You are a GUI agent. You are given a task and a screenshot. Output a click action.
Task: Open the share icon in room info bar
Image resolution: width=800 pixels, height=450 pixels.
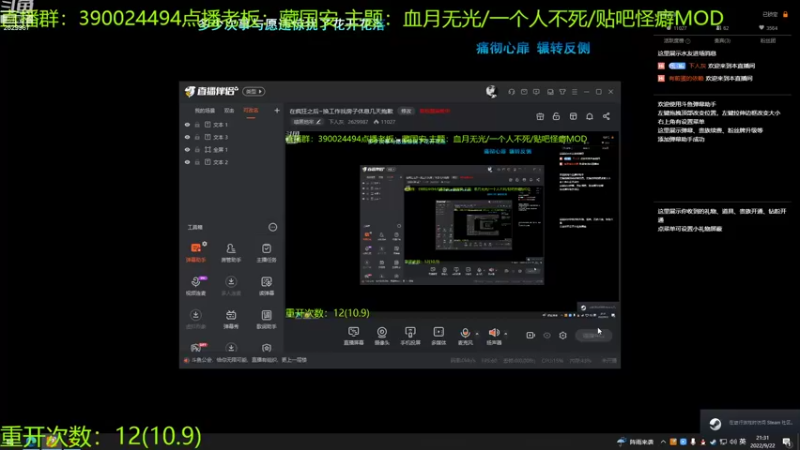pyautogui.click(x=606, y=116)
